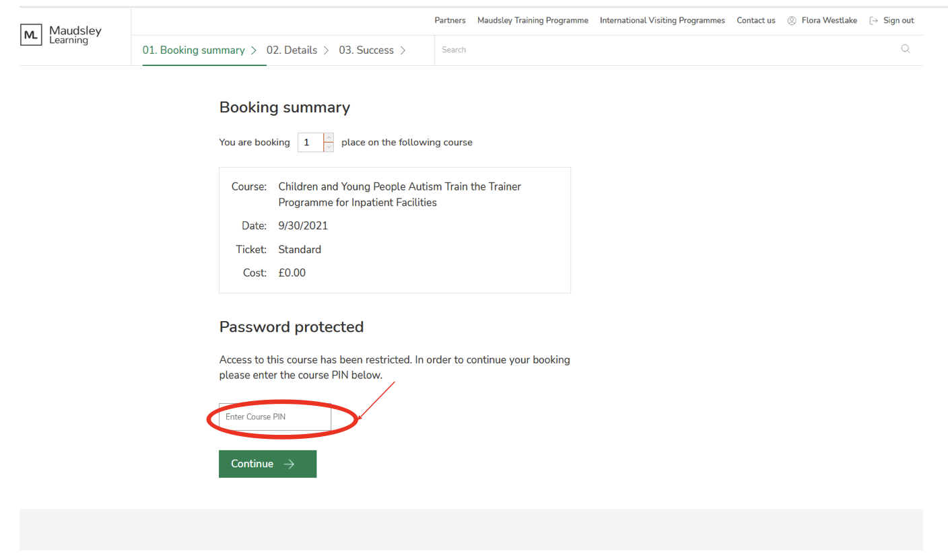
Task: Click the sign out arrow icon
Action: coord(874,21)
